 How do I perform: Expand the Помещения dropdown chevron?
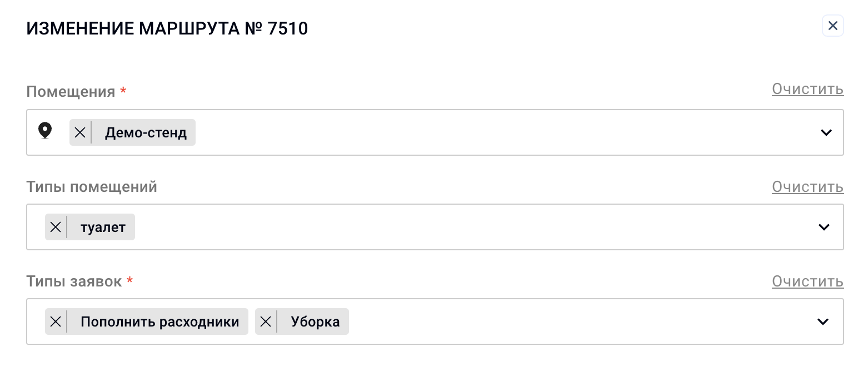[x=826, y=132]
